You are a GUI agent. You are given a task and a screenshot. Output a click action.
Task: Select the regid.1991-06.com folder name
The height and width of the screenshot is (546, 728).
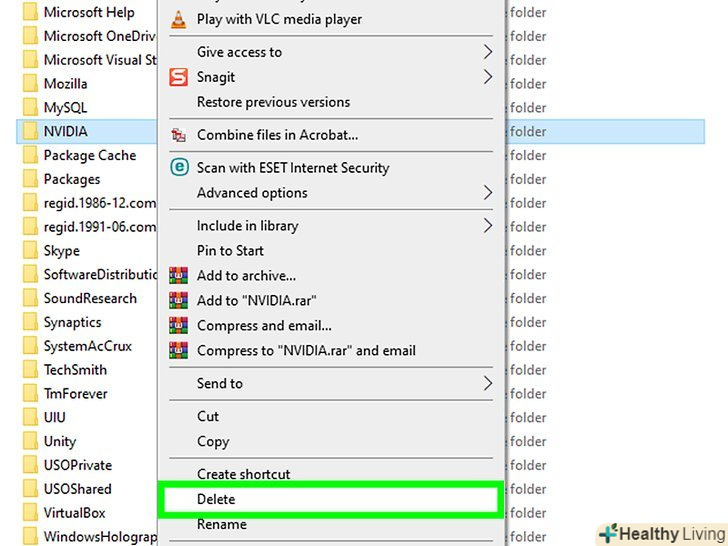click(x=100, y=227)
